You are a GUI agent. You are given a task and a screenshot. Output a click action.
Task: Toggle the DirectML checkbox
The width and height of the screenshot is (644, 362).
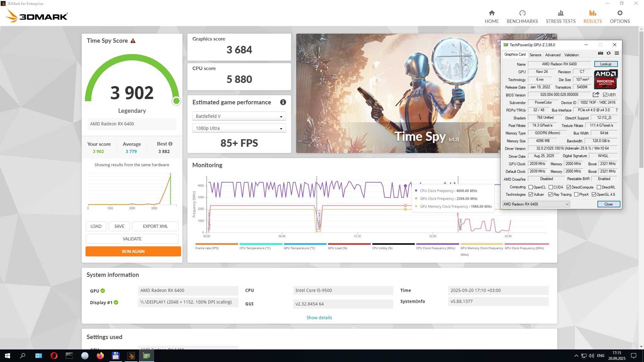pyautogui.click(x=599, y=187)
